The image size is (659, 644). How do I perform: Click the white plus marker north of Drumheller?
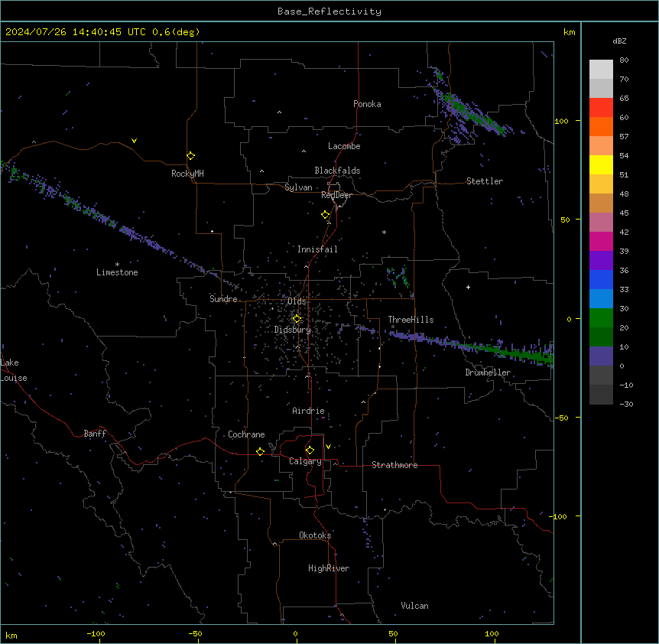tap(468, 287)
